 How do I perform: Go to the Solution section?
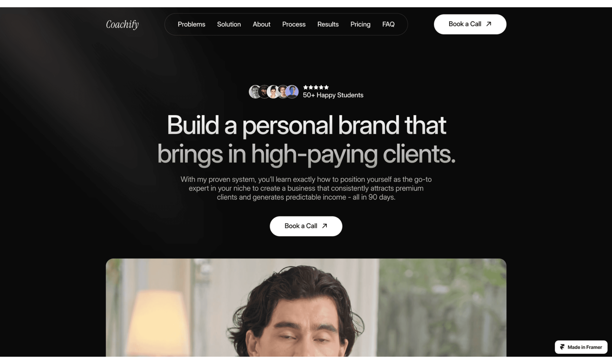pyautogui.click(x=229, y=24)
